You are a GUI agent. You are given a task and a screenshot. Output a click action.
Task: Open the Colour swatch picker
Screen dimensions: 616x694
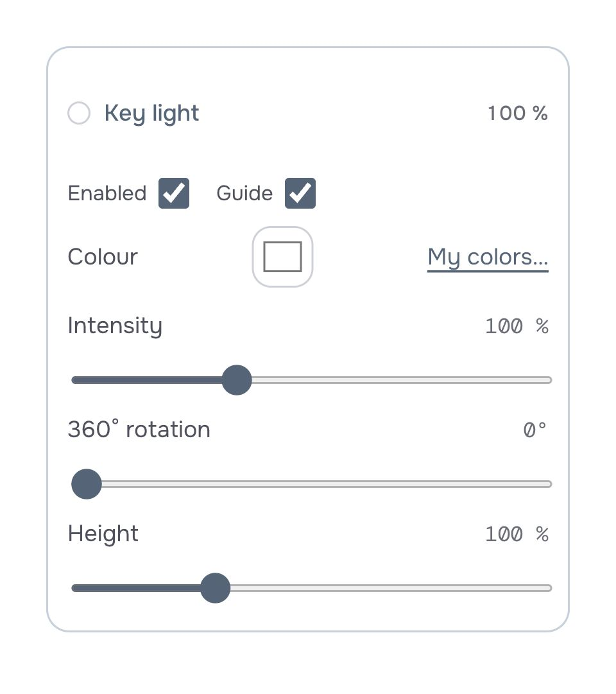282,257
